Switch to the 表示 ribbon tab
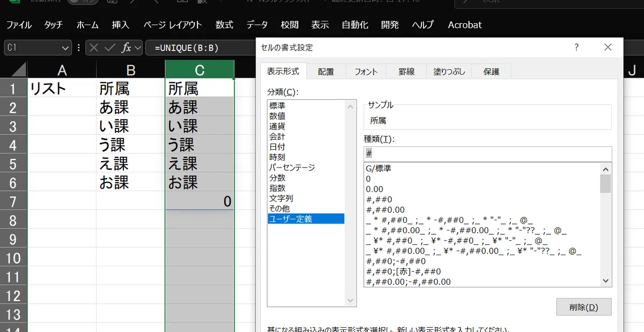This screenshot has width=644, height=332. [x=320, y=25]
